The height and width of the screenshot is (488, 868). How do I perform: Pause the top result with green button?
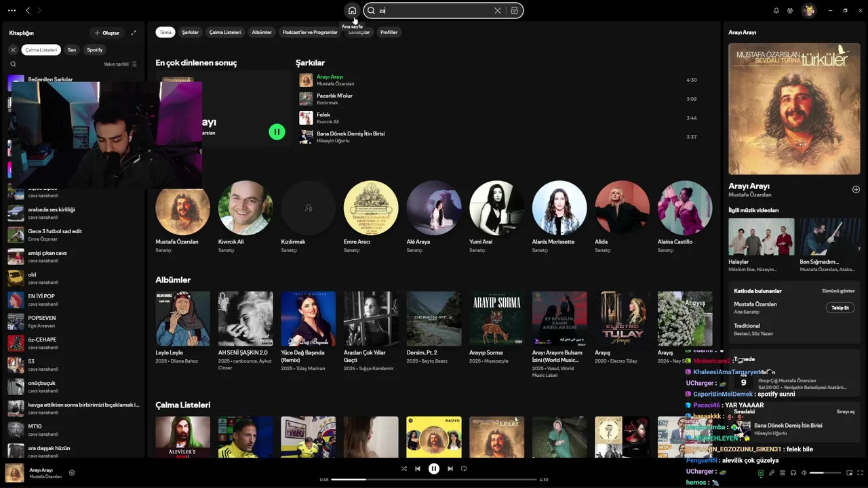[277, 131]
